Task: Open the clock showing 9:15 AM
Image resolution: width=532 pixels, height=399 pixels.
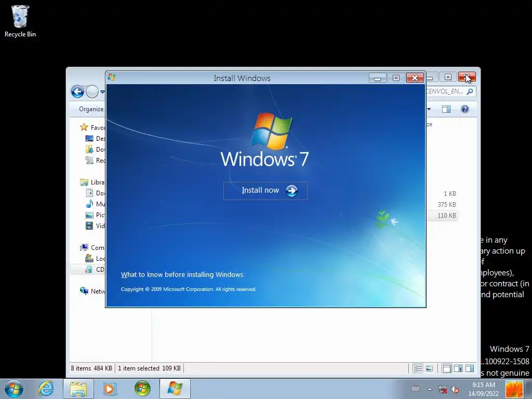Action: tap(484, 389)
